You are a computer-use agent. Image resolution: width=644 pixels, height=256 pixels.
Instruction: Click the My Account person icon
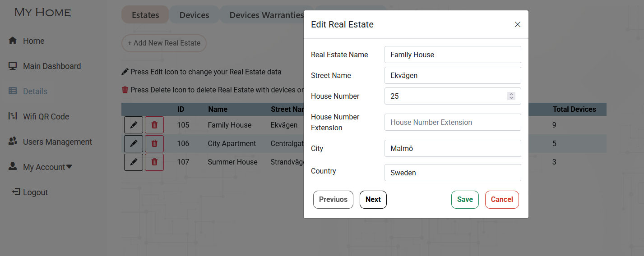tap(13, 167)
